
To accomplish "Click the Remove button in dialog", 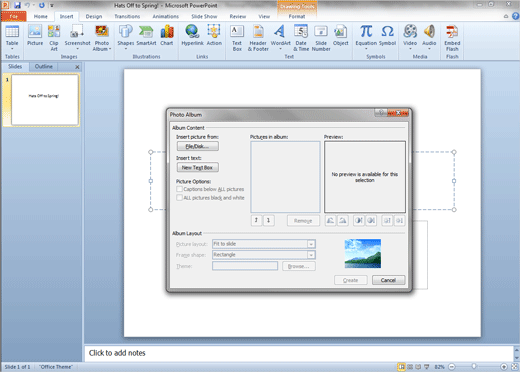I will pyautogui.click(x=303, y=221).
